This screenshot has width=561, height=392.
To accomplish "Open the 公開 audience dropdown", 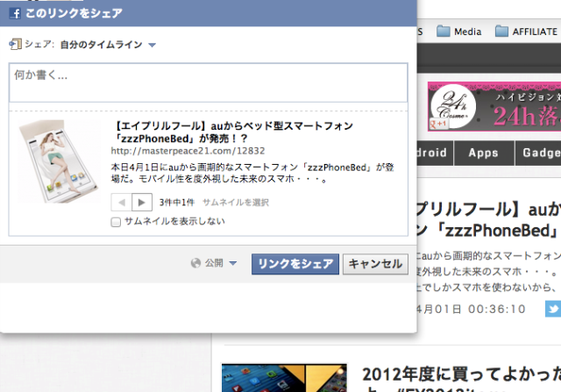I will pyautogui.click(x=220, y=263).
